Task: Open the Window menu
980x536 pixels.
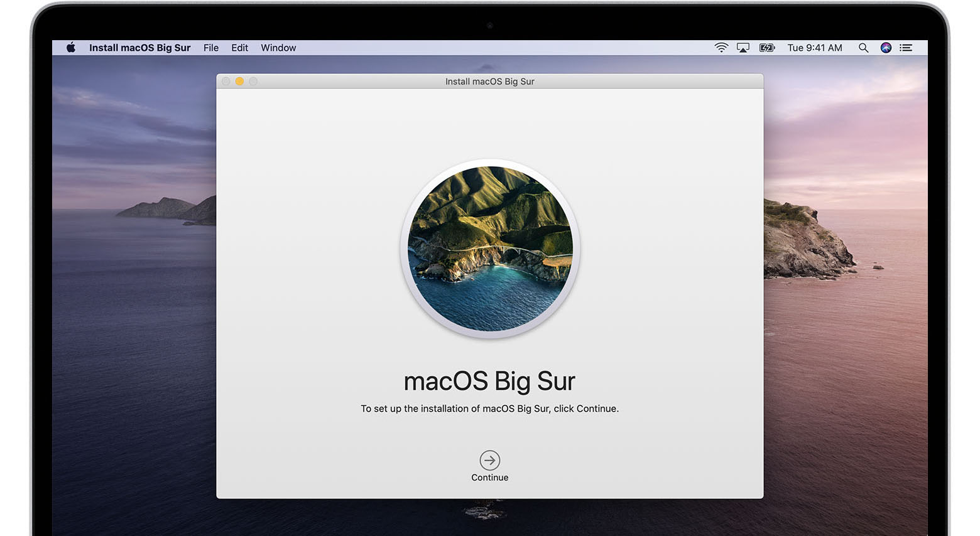Action: coord(278,48)
